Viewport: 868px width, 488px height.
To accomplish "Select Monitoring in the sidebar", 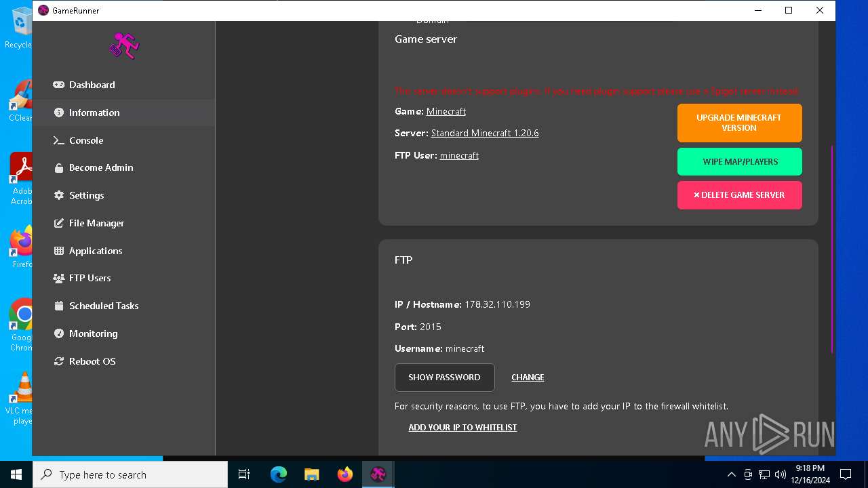I will click(x=123, y=333).
